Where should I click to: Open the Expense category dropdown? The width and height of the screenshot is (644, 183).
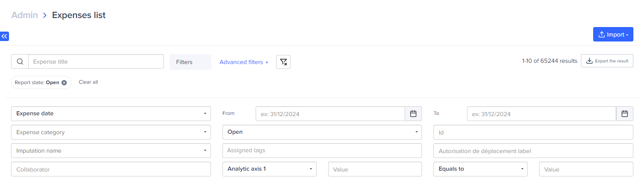[111, 132]
